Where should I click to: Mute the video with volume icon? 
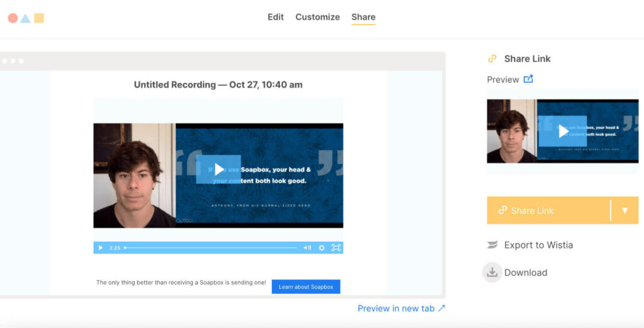307,248
